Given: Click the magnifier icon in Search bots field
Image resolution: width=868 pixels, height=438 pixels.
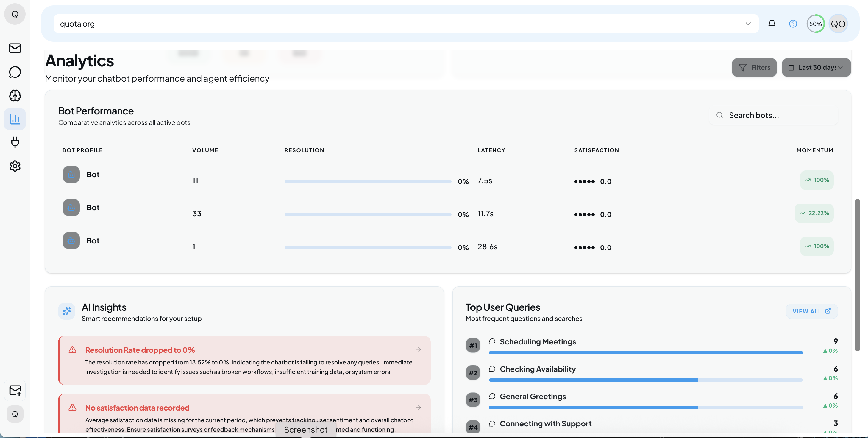Looking at the screenshot, I should coord(719,115).
